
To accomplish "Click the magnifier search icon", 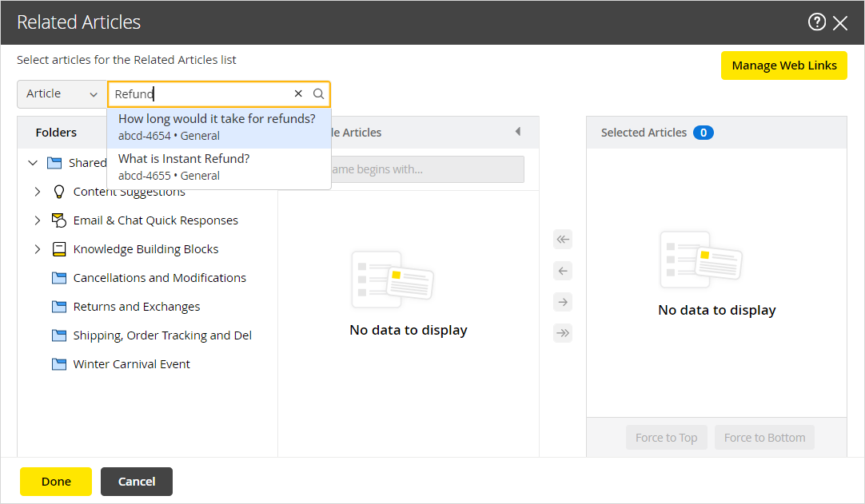I will pos(318,94).
